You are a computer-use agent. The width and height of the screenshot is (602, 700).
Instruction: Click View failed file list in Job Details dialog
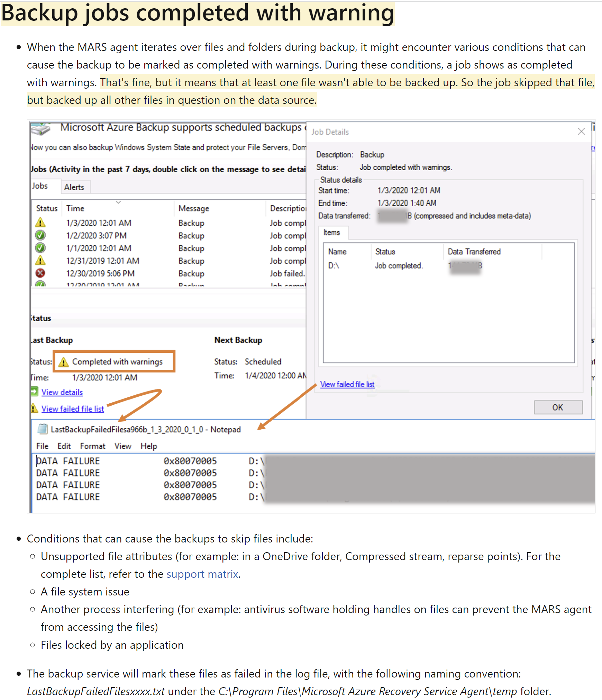click(347, 384)
